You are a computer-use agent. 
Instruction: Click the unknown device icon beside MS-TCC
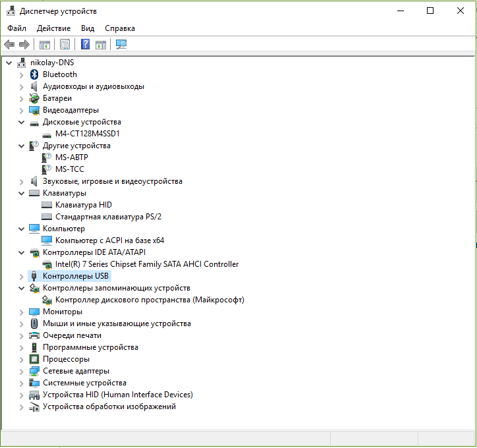(x=47, y=169)
